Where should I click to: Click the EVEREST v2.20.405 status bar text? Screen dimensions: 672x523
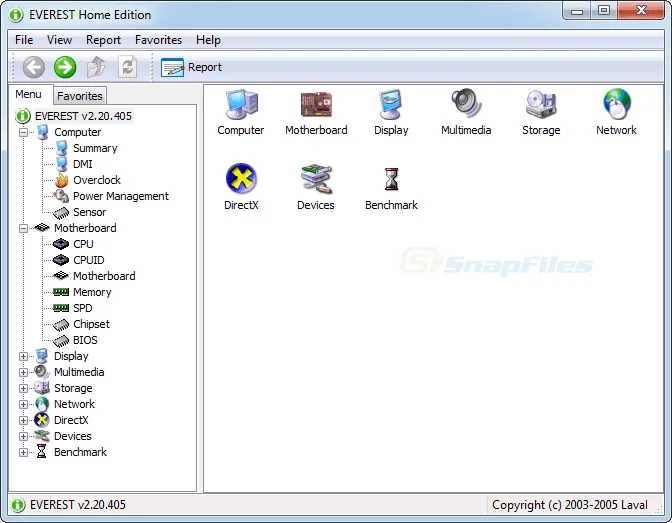click(x=78, y=505)
